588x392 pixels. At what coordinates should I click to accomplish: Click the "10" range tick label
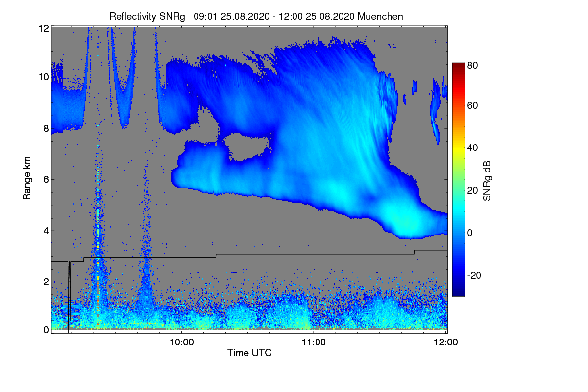point(43,77)
